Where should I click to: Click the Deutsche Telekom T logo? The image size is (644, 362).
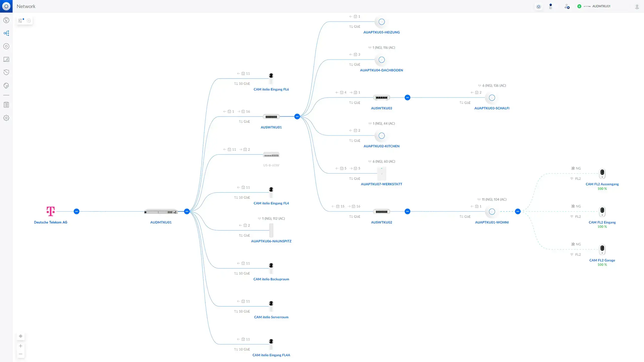pyautogui.click(x=51, y=211)
